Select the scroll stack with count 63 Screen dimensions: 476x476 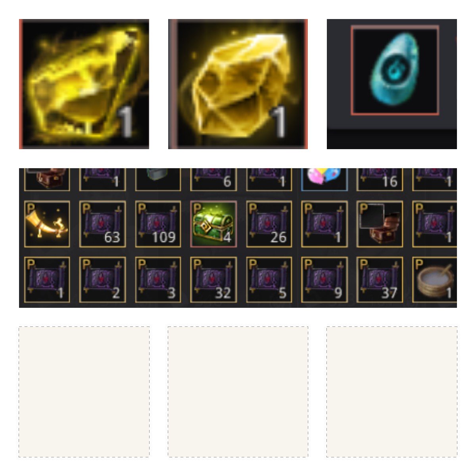click(x=103, y=224)
